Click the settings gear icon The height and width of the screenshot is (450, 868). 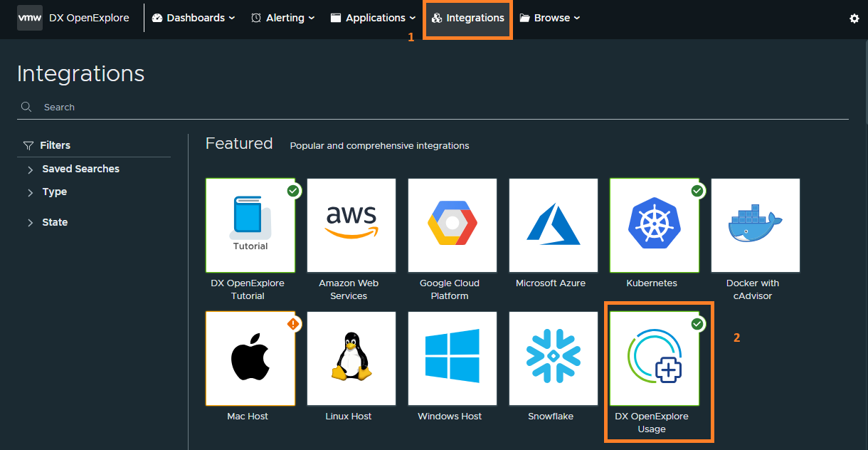[x=854, y=19]
